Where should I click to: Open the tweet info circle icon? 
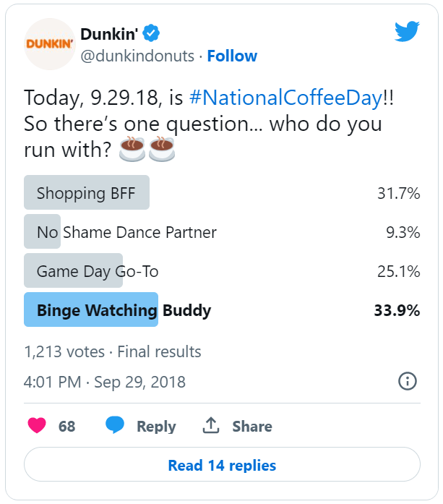click(x=408, y=381)
